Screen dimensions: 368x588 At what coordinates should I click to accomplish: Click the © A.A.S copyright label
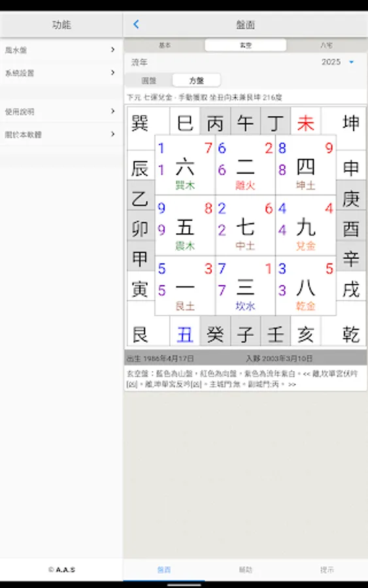(61, 570)
